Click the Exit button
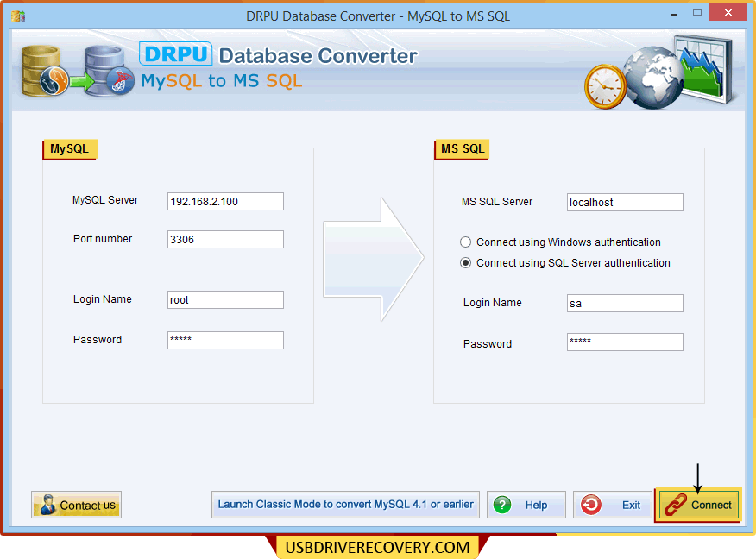The image size is (756, 559). [x=612, y=505]
